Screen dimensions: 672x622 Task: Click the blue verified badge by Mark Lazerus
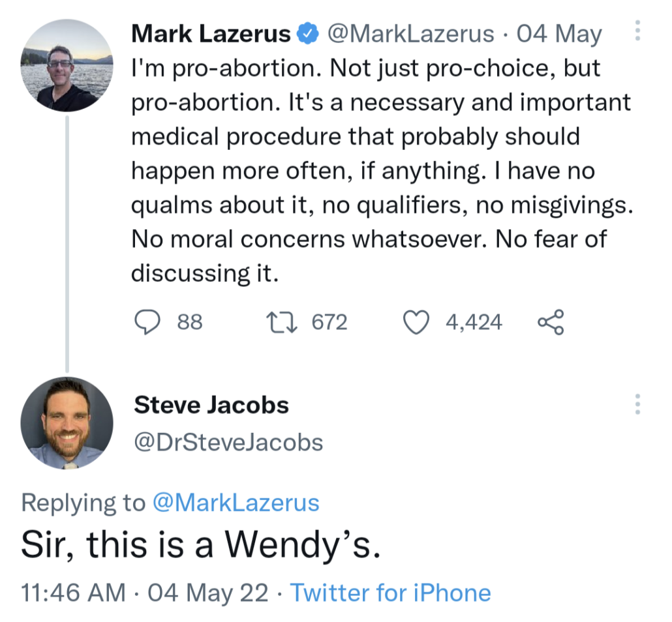coord(307,34)
